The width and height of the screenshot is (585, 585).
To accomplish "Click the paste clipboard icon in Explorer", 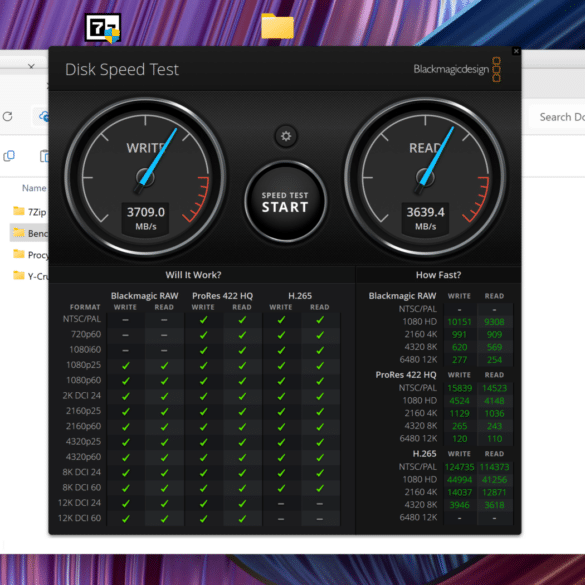I will click(44, 156).
